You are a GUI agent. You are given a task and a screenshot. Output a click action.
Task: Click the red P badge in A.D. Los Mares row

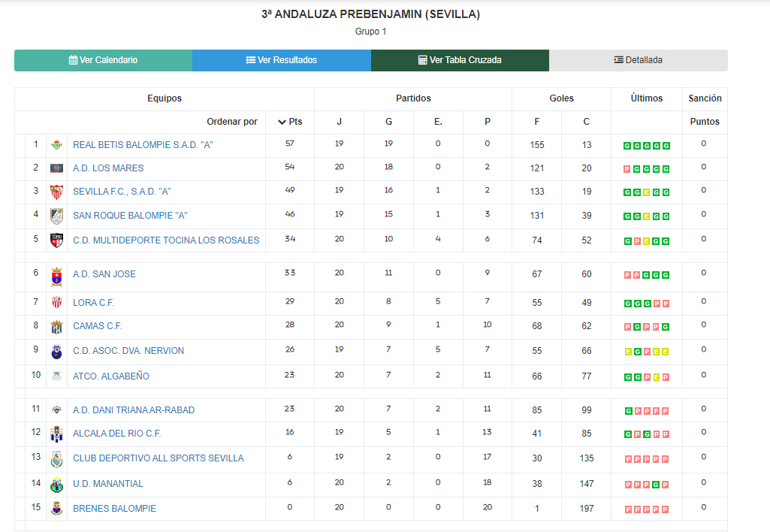click(x=627, y=170)
